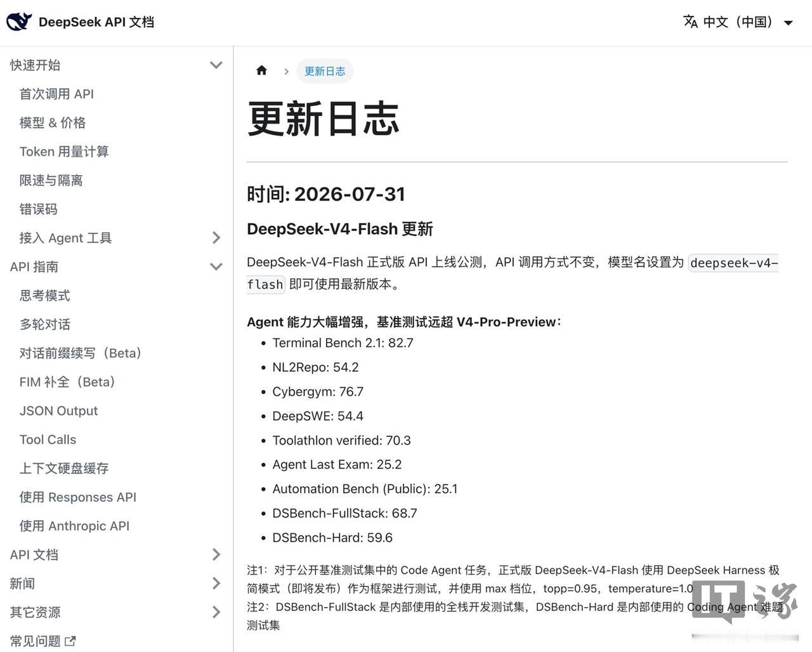This screenshot has height=652, width=812.
Task: Collapse the 快速开始 section
Action: (216, 65)
